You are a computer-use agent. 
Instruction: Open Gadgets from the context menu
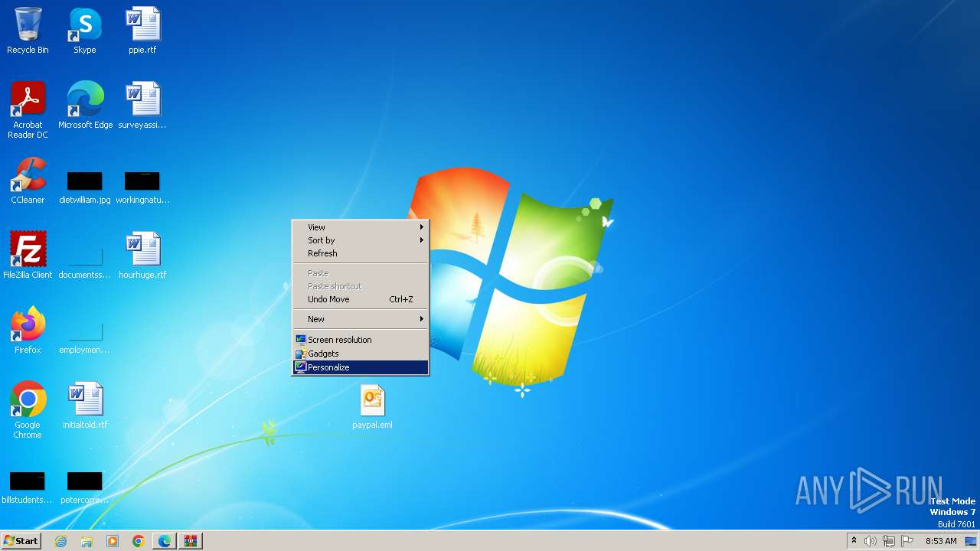coord(361,354)
